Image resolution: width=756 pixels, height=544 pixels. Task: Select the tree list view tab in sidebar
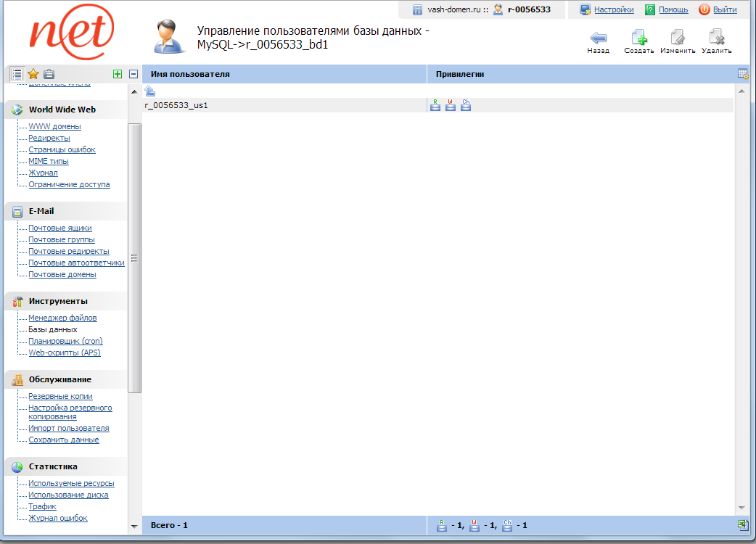click(17, 74)
